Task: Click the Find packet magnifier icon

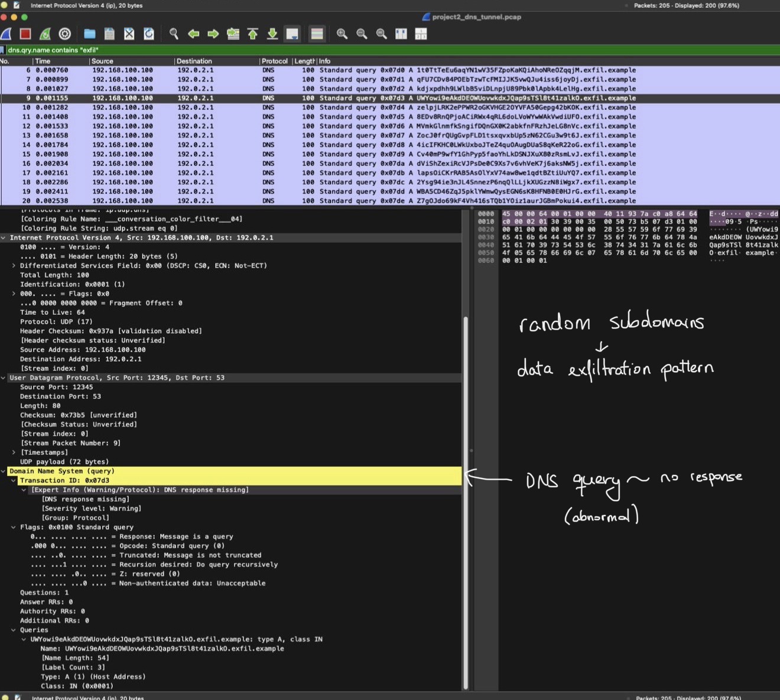Action: [x=174, y=34]
